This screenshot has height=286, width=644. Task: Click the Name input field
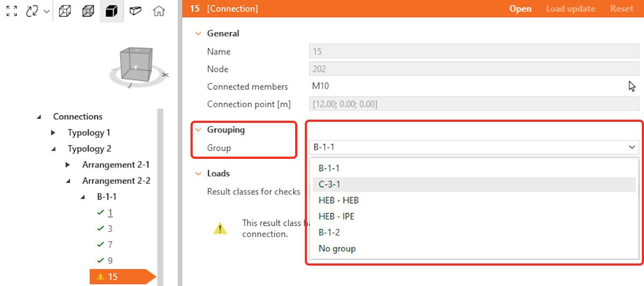coord(474,52)
